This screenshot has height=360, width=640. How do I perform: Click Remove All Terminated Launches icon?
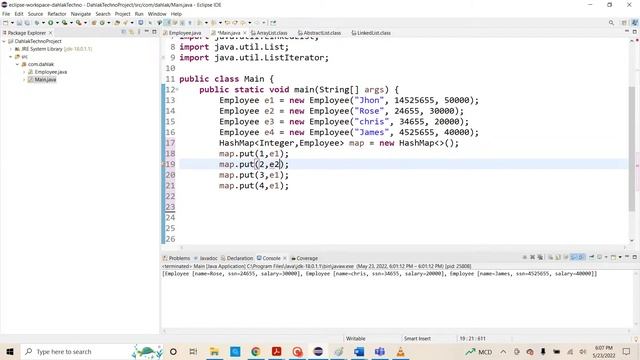tap(540, 257)
